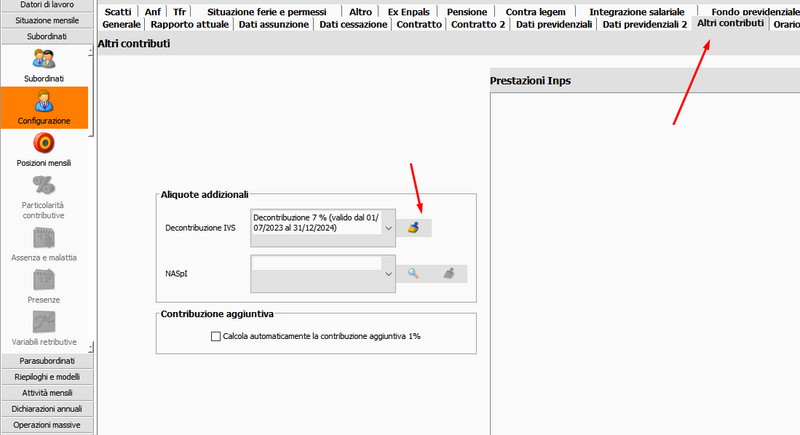Image resolution: width=800 pixels, height=435 pixels.
Task: Click the Datori di lavoro section button
Action: pos(43,6)
